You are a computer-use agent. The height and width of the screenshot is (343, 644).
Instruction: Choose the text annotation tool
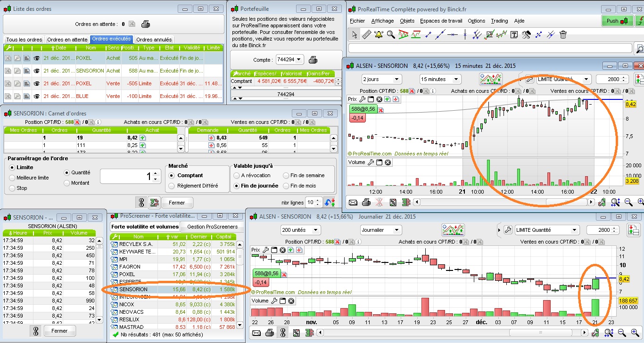point(514,34)
